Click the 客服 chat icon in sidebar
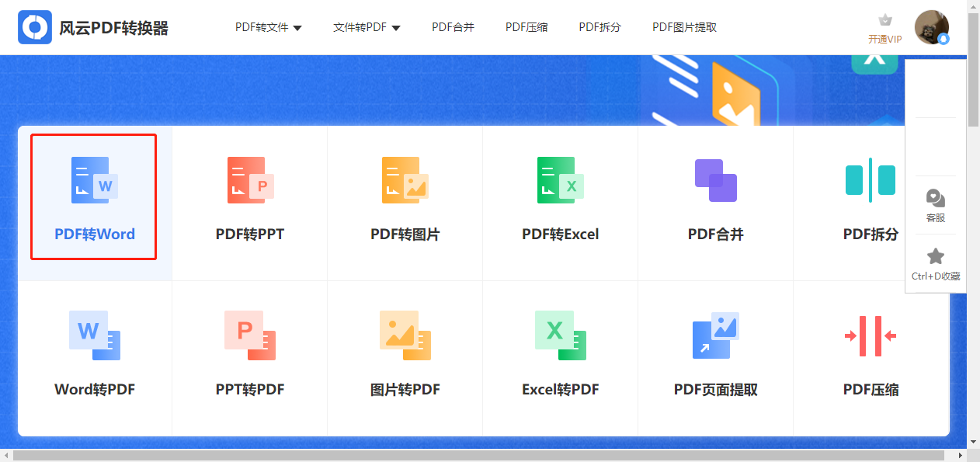Screen dimensions: 980x462 coord(936,198)
